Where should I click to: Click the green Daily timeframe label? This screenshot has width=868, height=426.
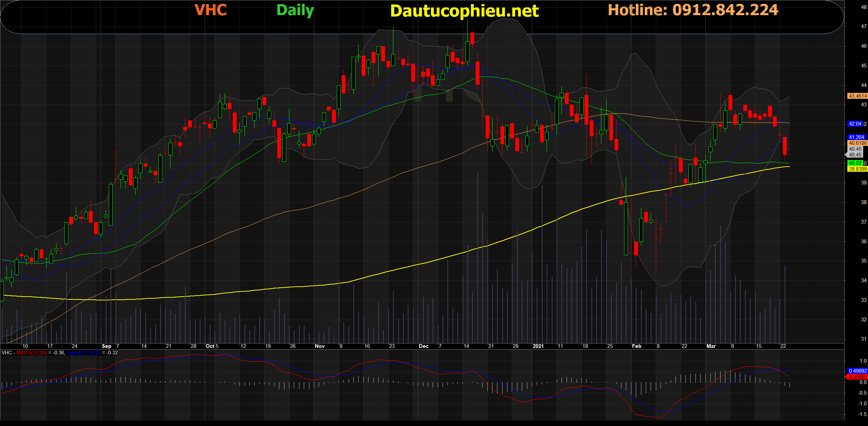(x=295, y=10)
